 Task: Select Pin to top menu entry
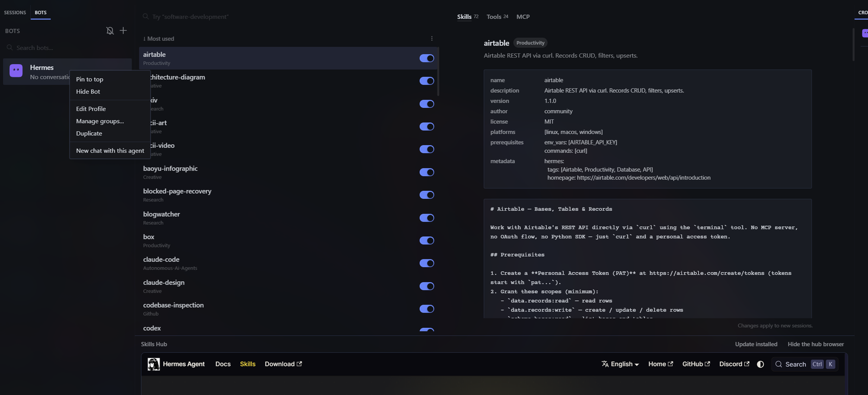(110, 79)
